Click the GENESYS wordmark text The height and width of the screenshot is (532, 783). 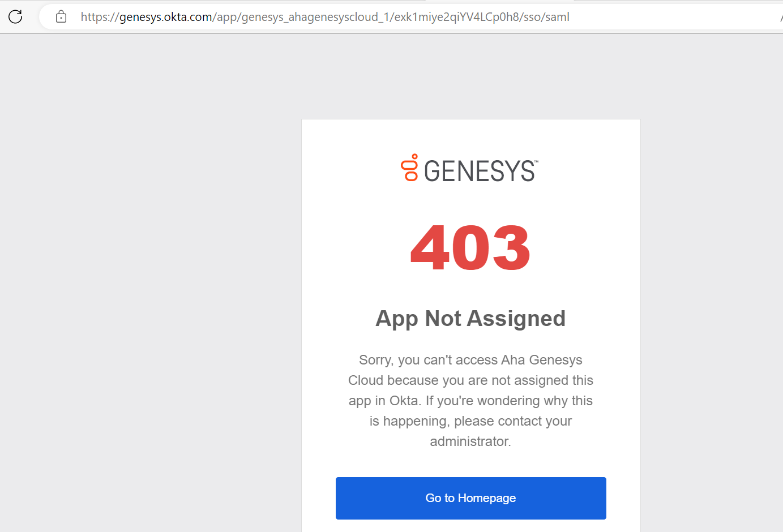[x=478, y=171]
